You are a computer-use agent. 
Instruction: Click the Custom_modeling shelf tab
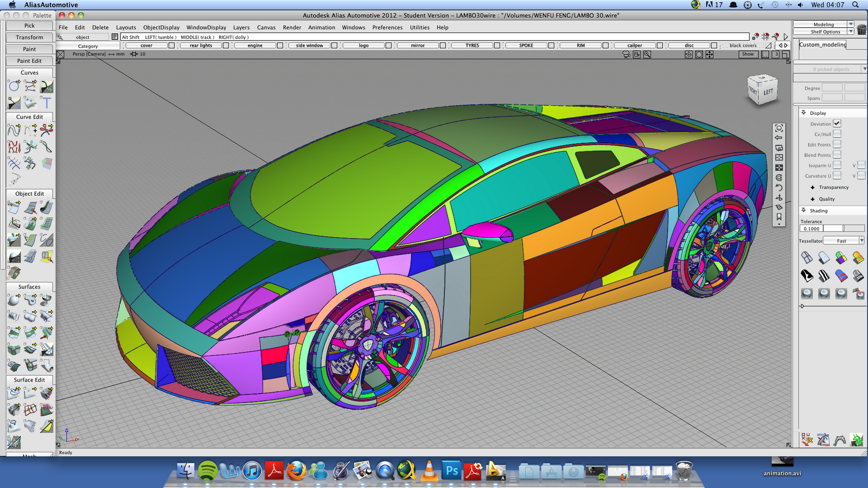tap(822, 44)
